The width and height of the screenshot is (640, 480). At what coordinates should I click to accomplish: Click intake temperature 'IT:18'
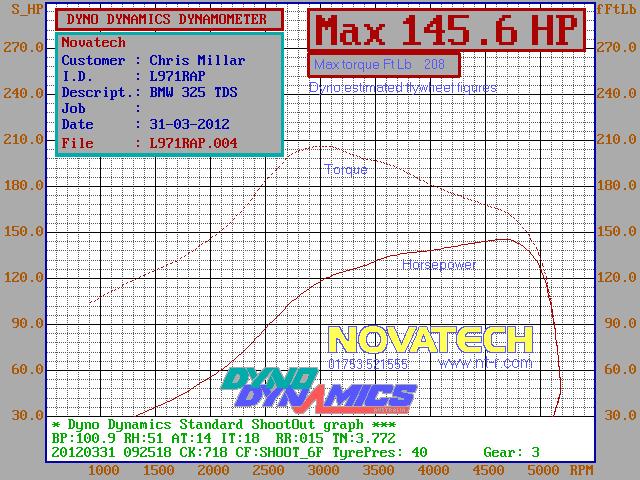239,439
